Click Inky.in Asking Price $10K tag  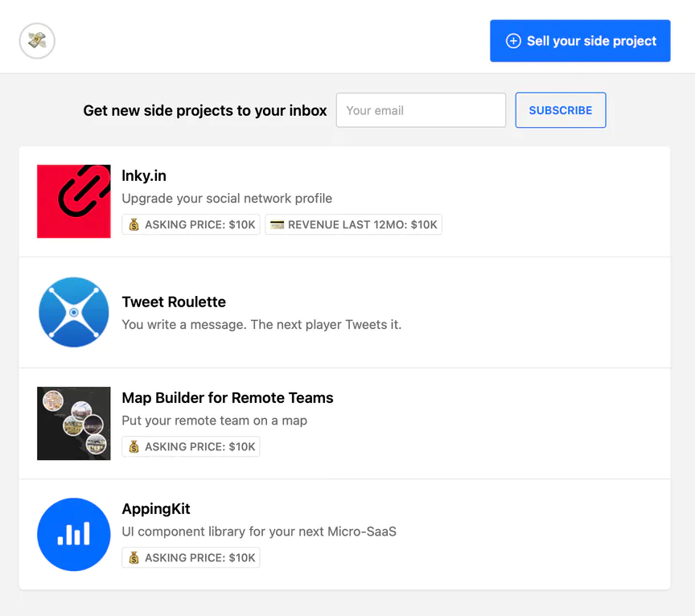pyautogui.click(x=191, y=224)
